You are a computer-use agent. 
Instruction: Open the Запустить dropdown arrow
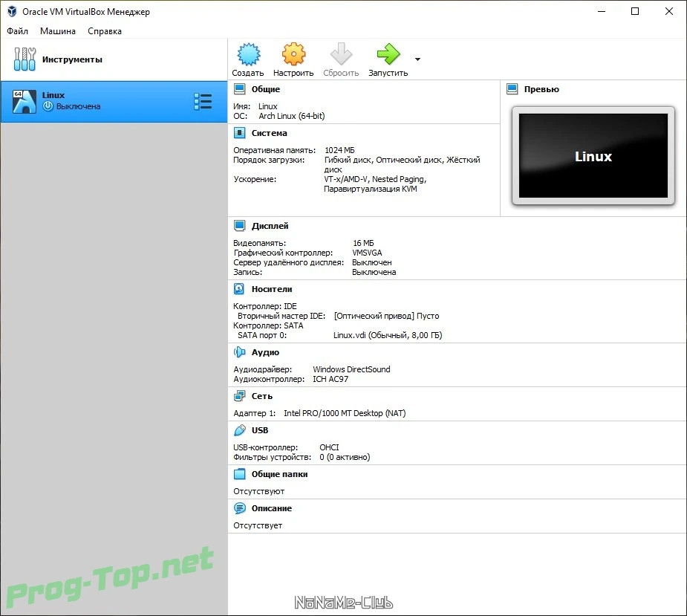417,59
